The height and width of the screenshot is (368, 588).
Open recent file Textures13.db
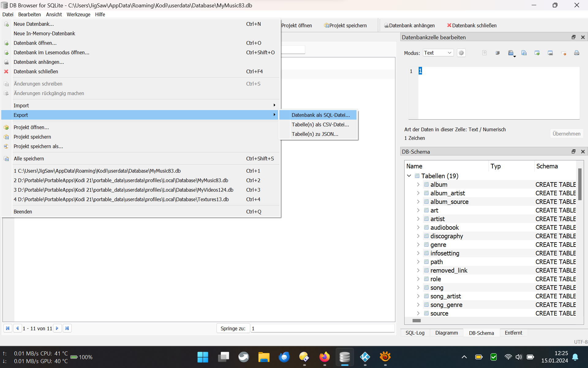(x=140, y=199)
